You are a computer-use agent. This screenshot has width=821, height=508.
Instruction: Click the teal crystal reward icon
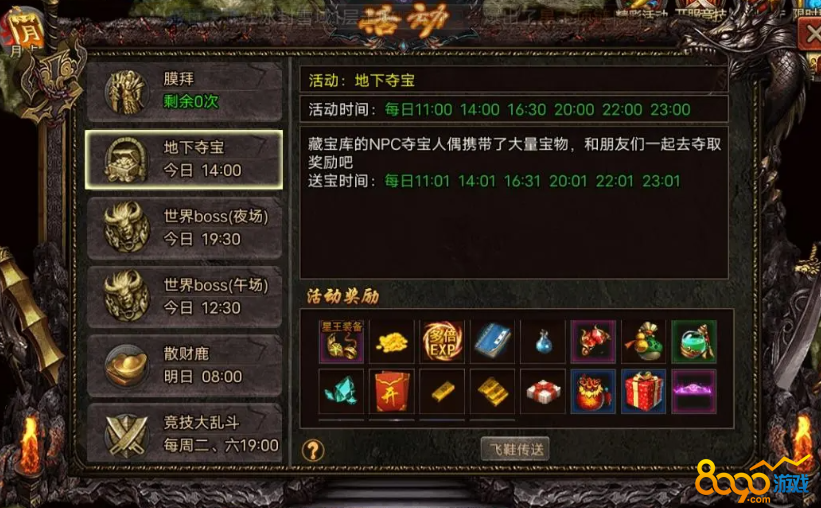click(x=341, y=391)
